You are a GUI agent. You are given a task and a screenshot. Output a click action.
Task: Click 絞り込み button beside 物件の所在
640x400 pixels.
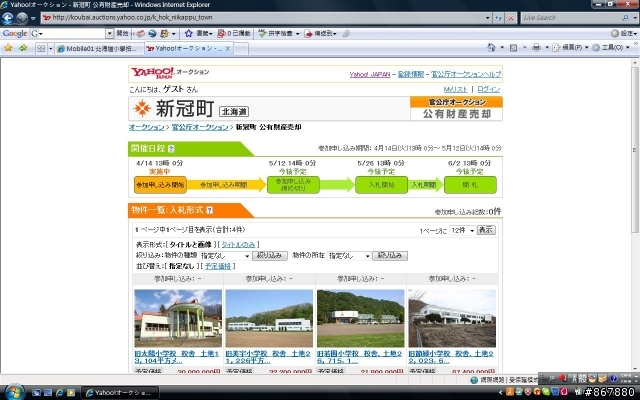coord(390,256)
